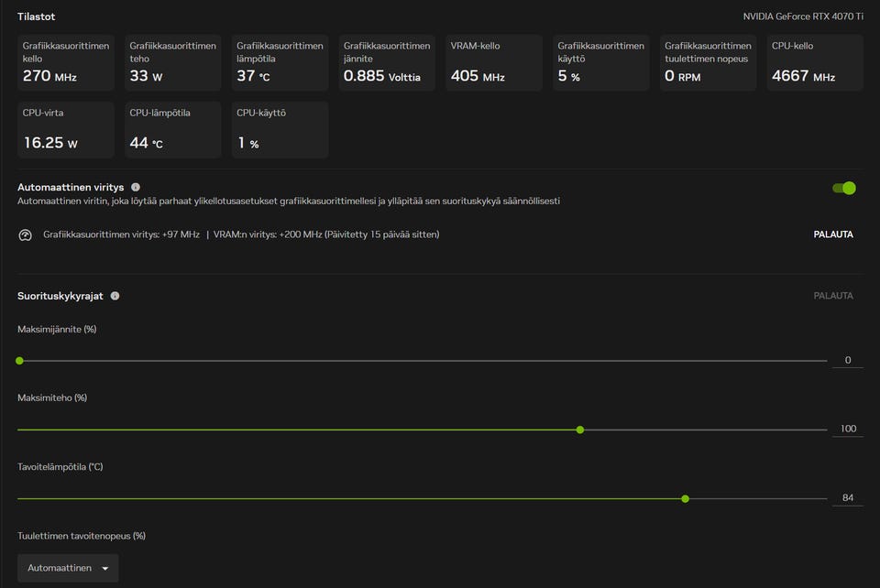
Task: Select the CPU-virta stat card
Action: 66,130
